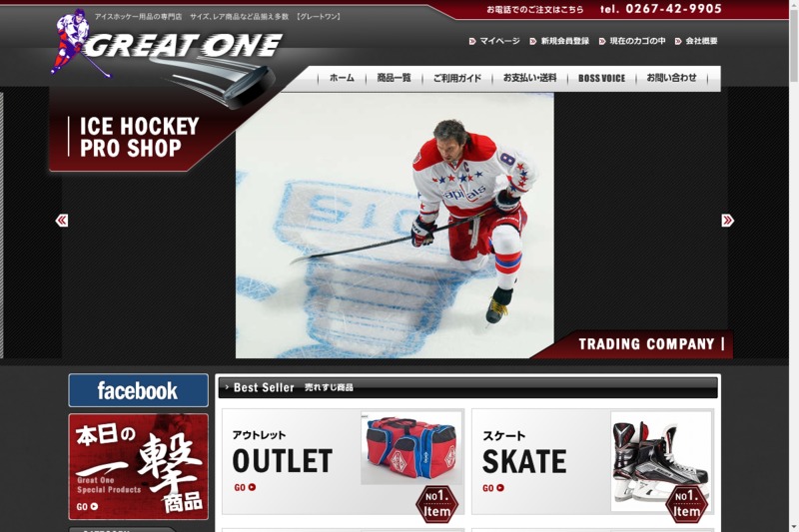Click GO arrow on 本日の一撃商品 banner
799x532 pixels.
point(87,506)
